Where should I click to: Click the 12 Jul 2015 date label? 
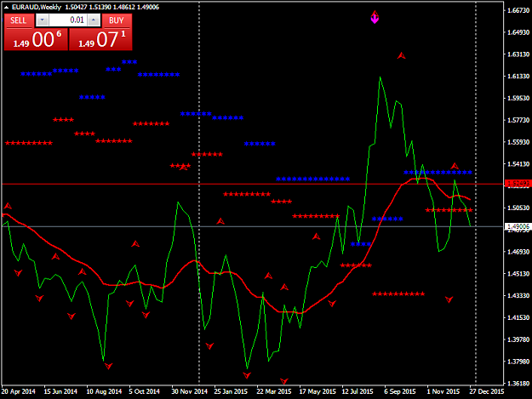pyautogui.click(x=358, y=391)
